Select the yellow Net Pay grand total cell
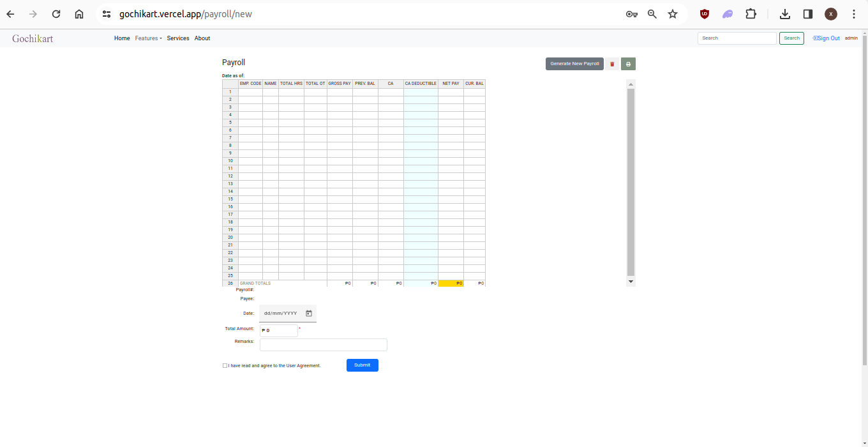 [x=451, y=284]
